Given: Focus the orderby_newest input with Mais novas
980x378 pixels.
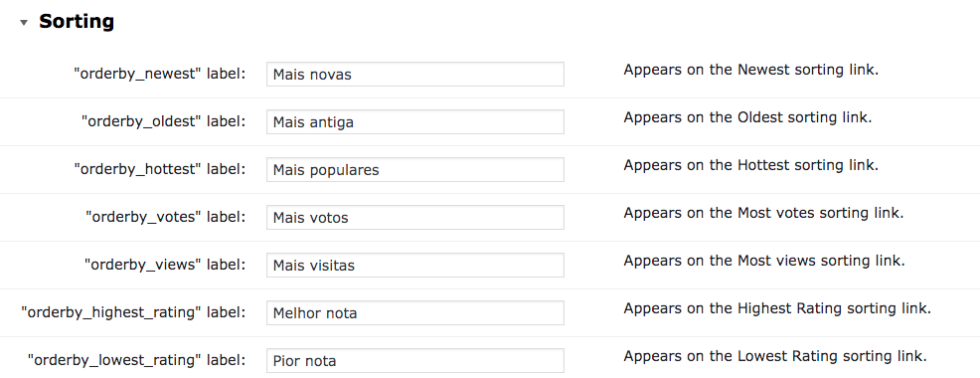Looking at the screenshot, I should point(415,74).
